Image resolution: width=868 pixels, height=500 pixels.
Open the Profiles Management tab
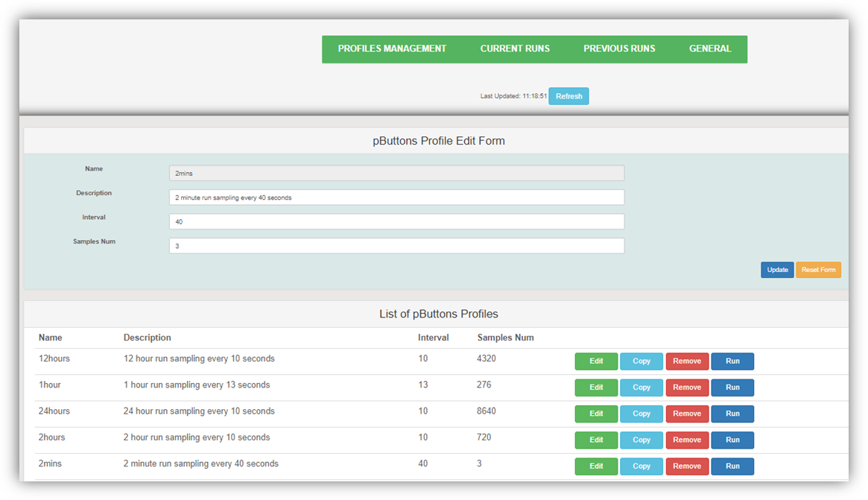click(392, 49)
